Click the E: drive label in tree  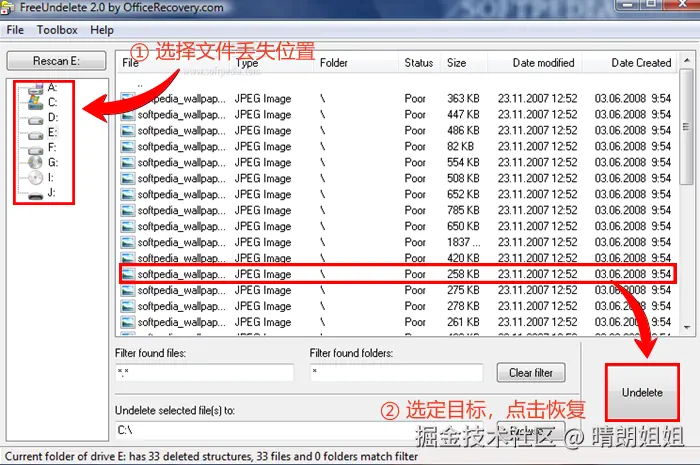tap(52, 133)
